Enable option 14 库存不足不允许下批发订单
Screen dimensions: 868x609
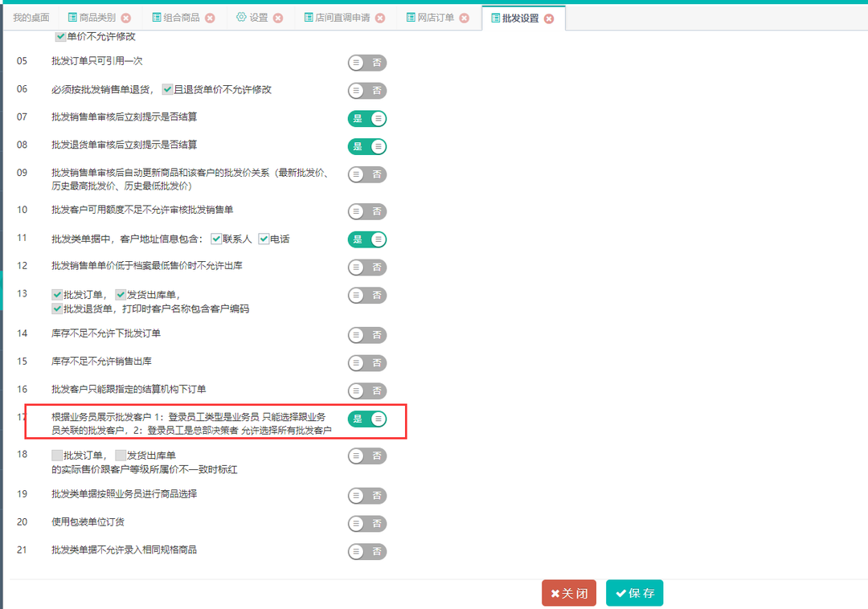point(367,335)
